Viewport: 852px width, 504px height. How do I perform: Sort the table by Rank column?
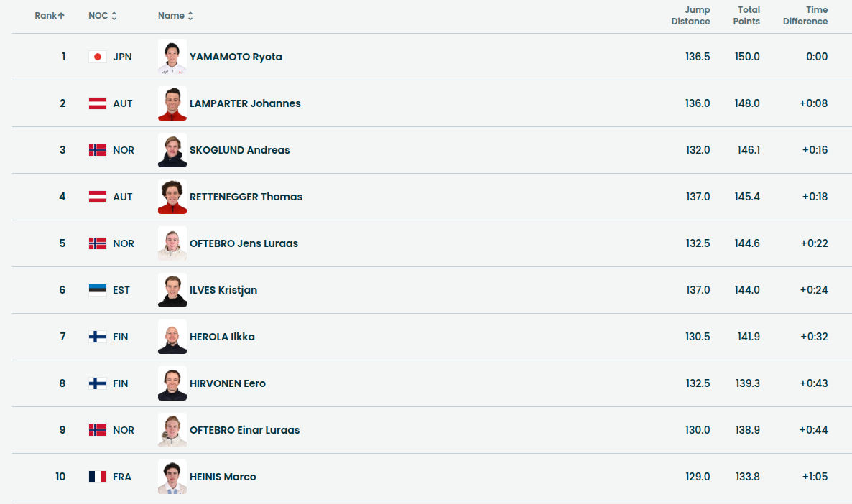pyautogui.click(x=50, y=16)
